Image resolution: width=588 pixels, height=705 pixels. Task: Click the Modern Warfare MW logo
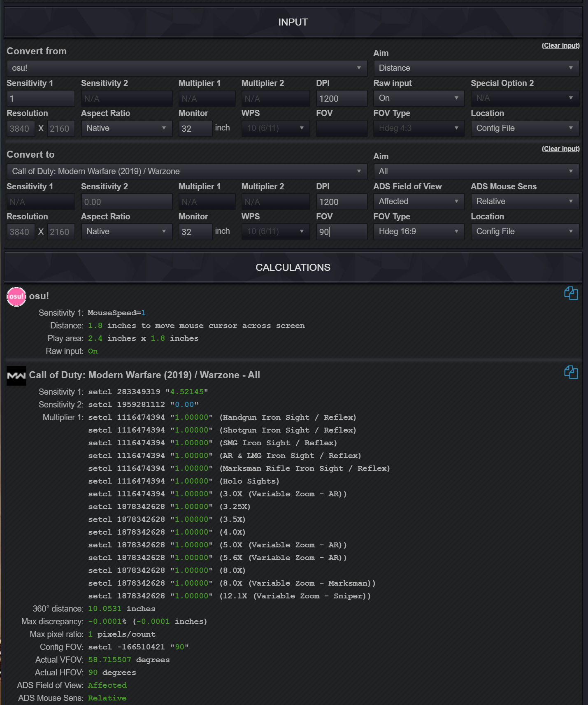pos(16,375)
